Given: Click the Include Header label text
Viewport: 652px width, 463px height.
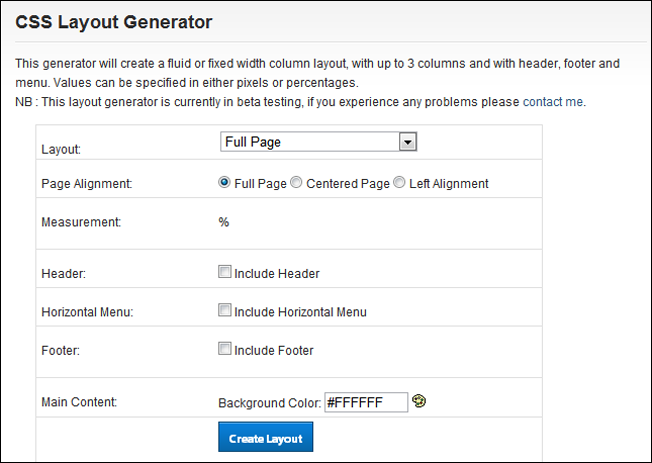Looking at the screenshot, I should (x=277, y=274).
